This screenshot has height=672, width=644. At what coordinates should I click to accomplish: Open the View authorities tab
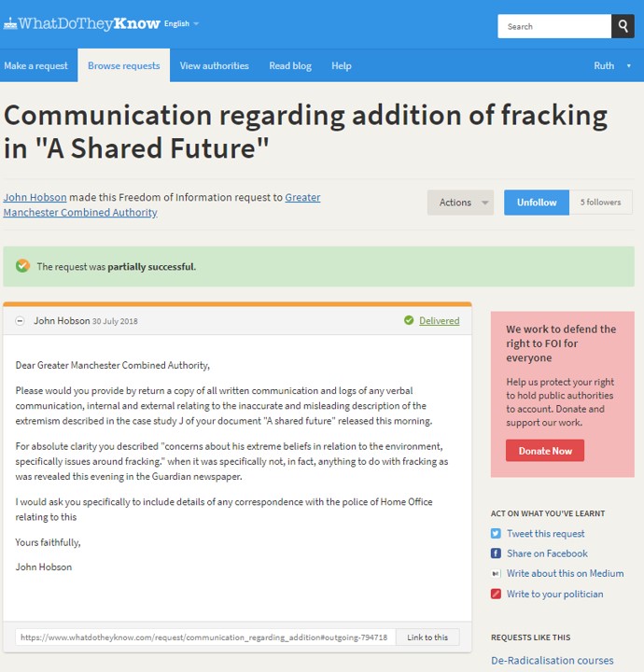click(x=214, y=65)
